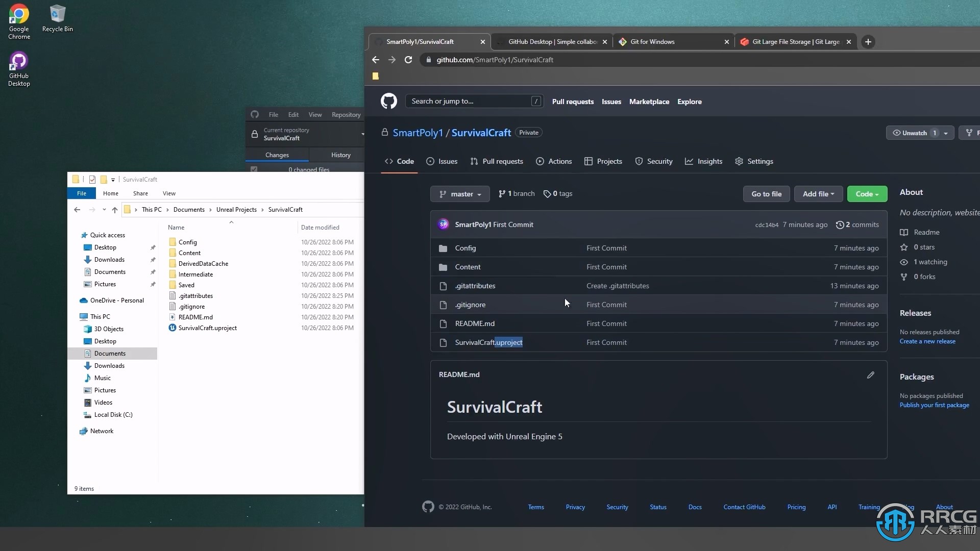
Task: Switch to the Issues repository tab
Action: [x=442, y=161]
